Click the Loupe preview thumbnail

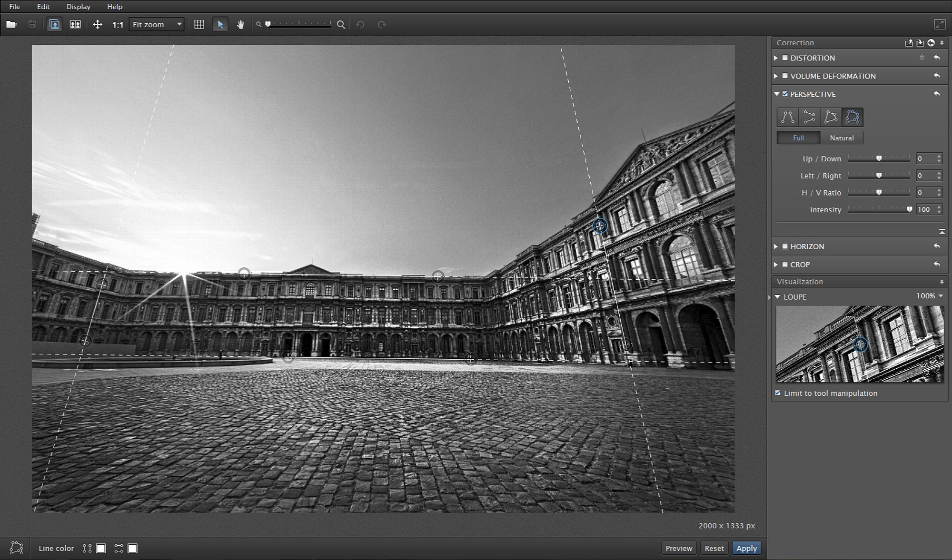(x=860, y=344)
